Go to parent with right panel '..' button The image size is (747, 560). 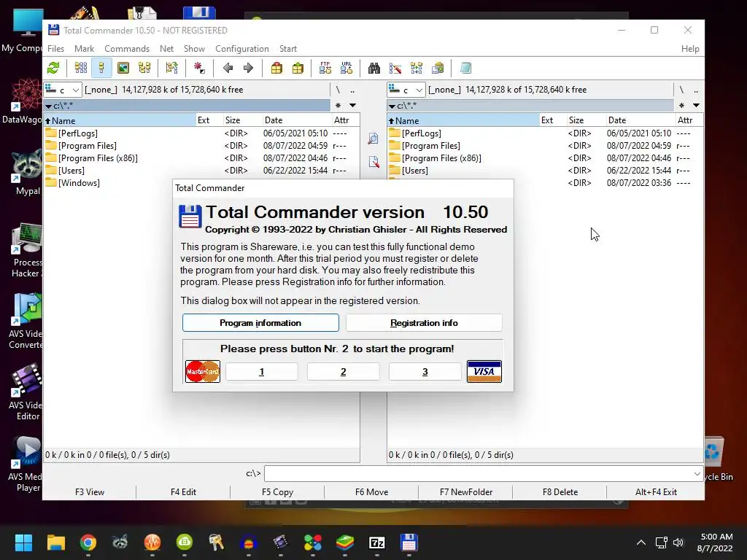click(x=696, y=90)
